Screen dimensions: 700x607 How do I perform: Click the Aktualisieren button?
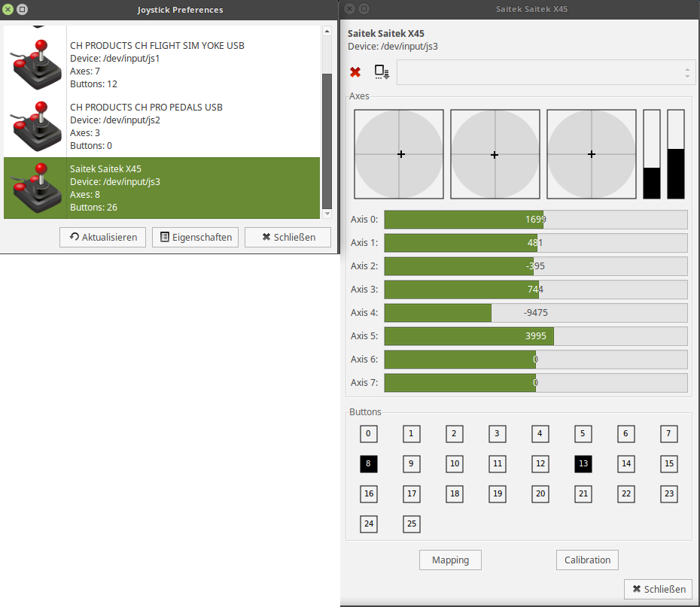[102, 237]
